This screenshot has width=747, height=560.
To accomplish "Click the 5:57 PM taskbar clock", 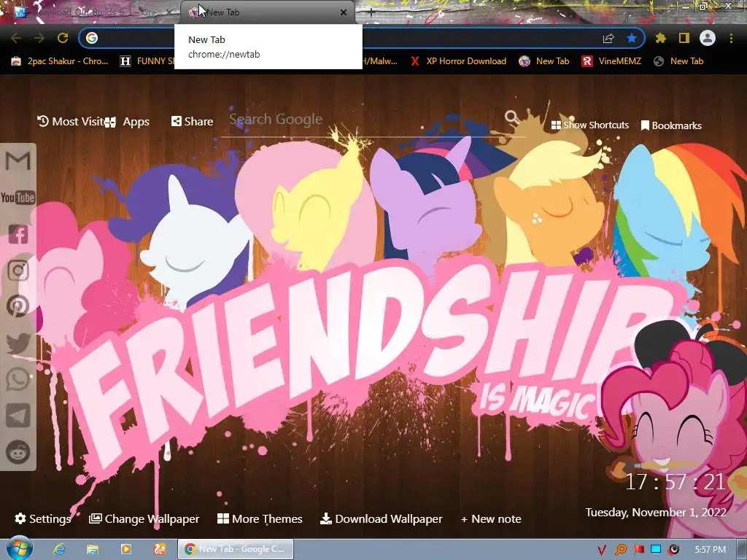I will pos(711,550).
